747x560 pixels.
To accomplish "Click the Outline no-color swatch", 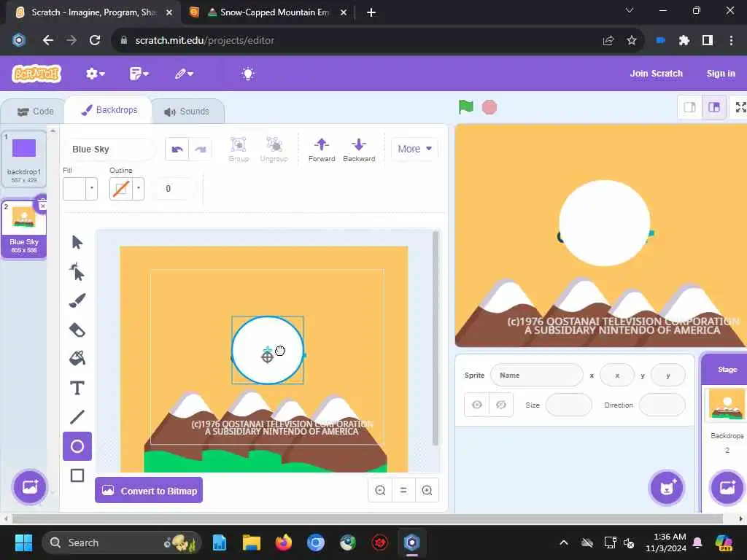I will 121,189.
